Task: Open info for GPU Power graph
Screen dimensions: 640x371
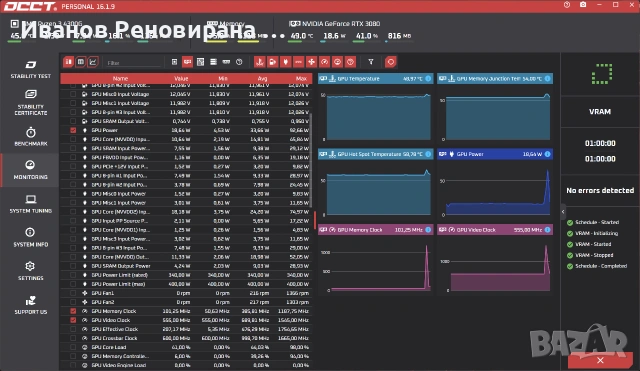Action: click(547, 154)
